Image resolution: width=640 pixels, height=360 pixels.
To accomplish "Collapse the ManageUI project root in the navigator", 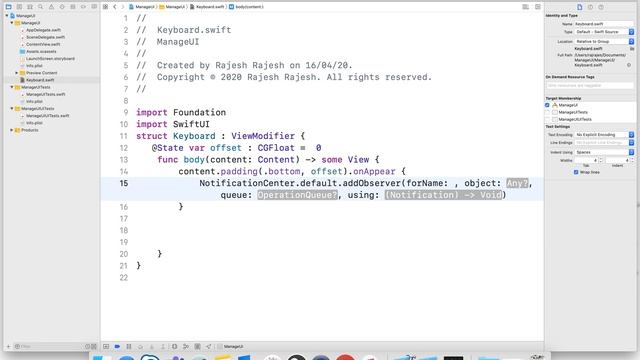I will tap(7, 16).
